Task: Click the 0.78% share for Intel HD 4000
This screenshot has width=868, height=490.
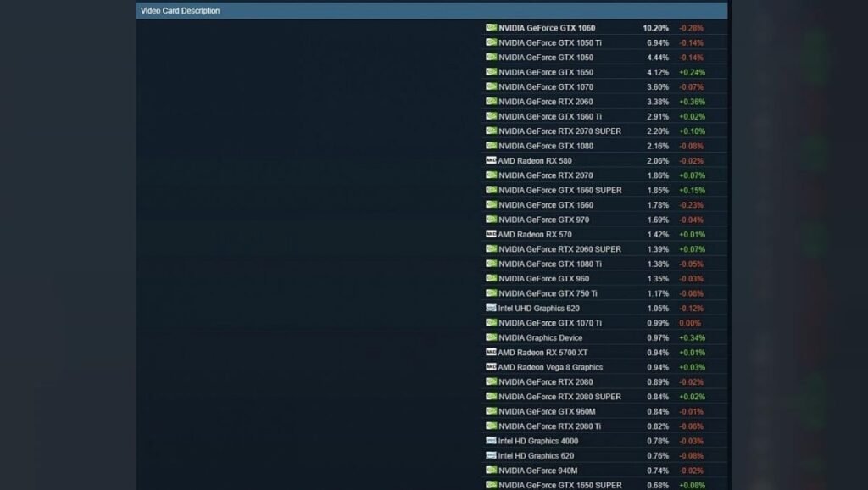Action: (658, 441)
